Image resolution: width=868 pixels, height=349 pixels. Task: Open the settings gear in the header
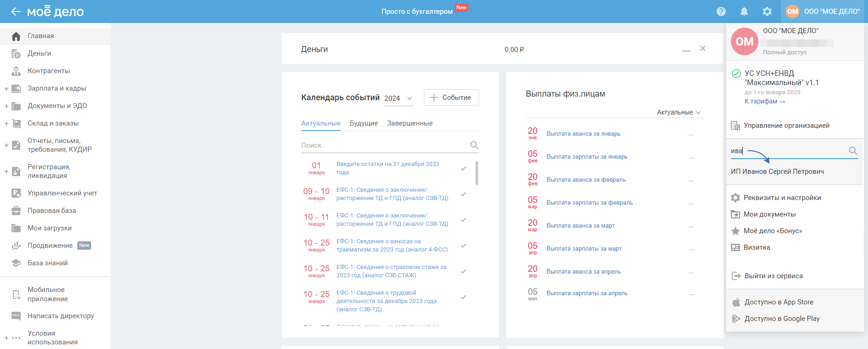click(x=767, y=11)
